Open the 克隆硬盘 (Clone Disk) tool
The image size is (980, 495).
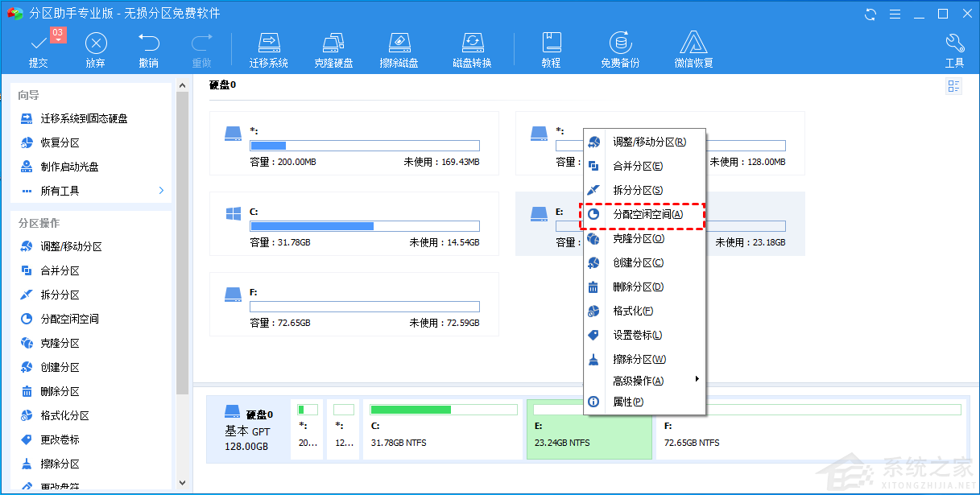coord(333,47)
